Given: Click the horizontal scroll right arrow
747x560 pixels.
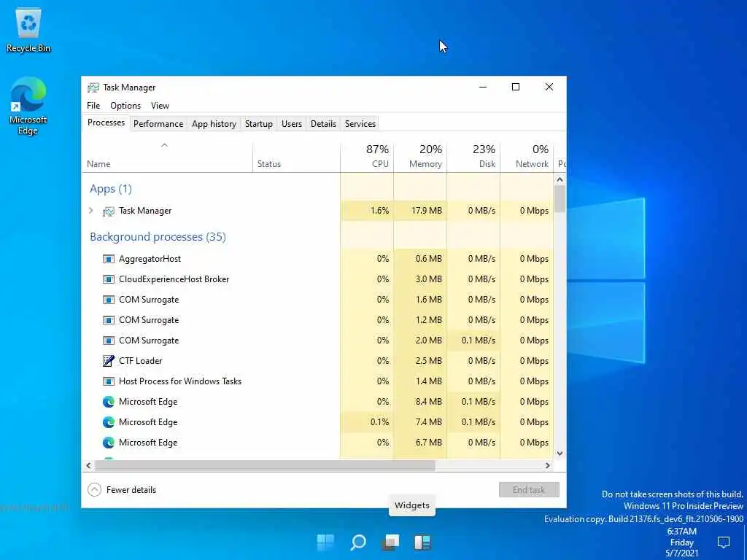Looking at the screenshot, I should click(x=548, y=466).
